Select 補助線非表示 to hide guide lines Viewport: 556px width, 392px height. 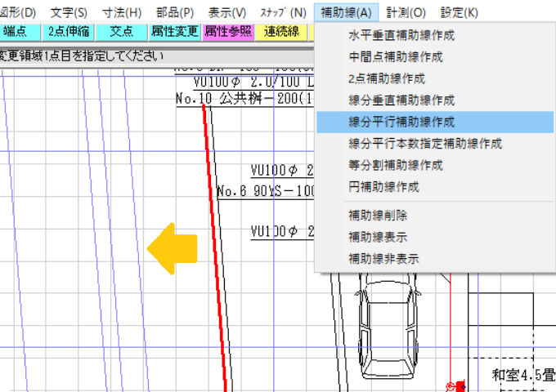(383, 259)
